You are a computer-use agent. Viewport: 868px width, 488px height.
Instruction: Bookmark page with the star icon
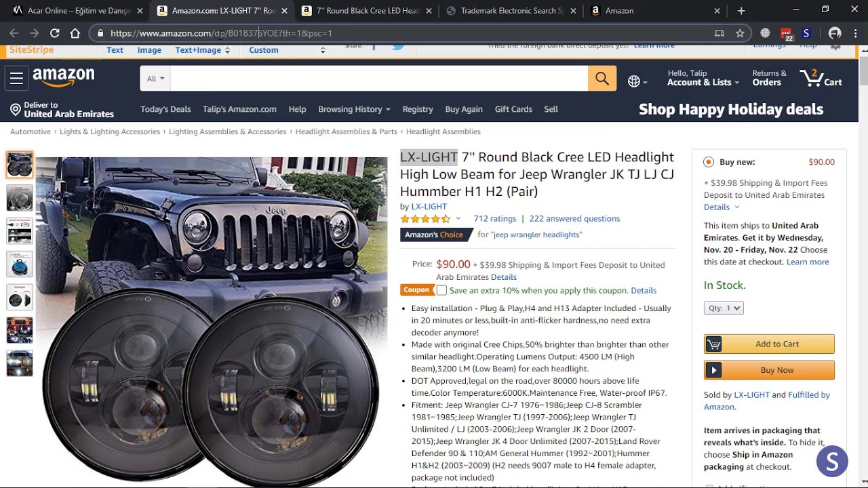click(x=740, y=33)
